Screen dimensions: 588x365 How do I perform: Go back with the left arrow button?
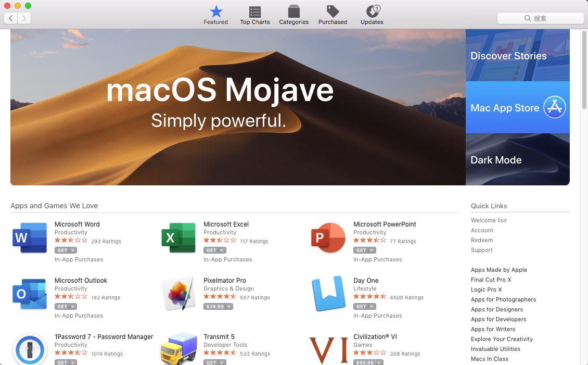coord(11,18)
